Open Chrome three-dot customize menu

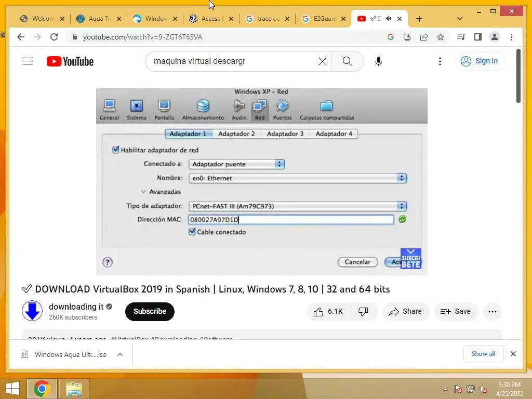(x=511, y=37)
